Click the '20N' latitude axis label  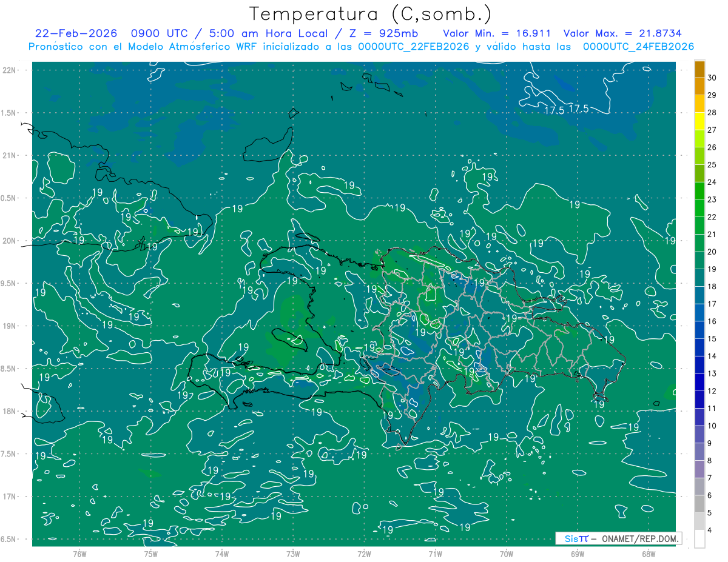point(10,241)
